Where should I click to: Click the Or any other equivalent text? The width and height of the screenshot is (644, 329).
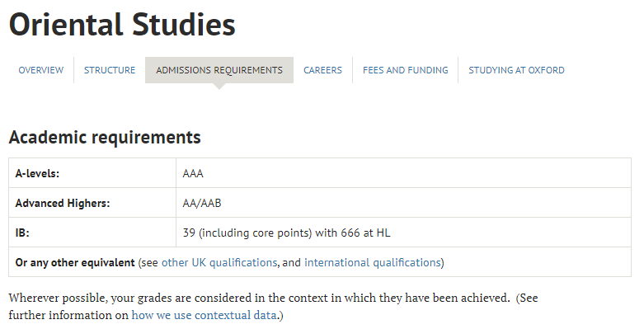(75, 262)
